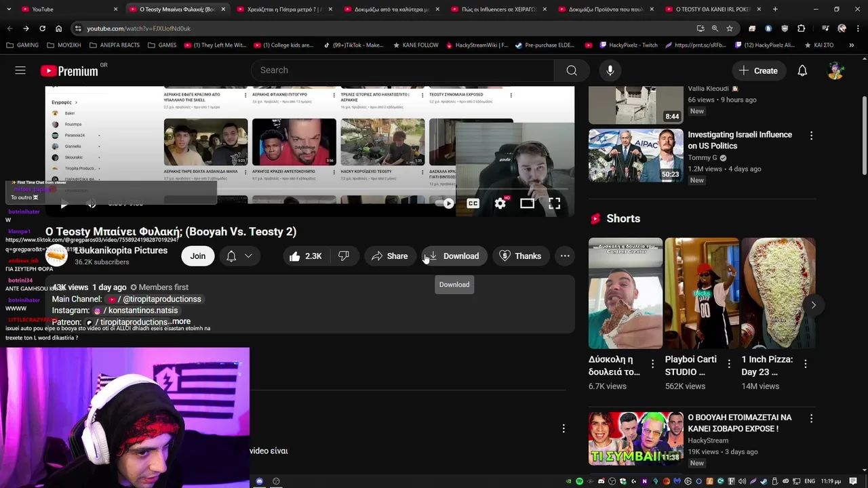Switch to theater mode
Image resolution: width=868 pixels, height=488 pixels.
527,203
